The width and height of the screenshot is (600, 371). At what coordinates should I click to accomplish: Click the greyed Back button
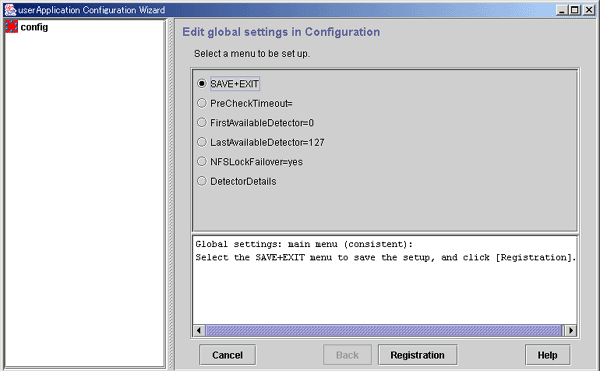click(x=347, y=355)
